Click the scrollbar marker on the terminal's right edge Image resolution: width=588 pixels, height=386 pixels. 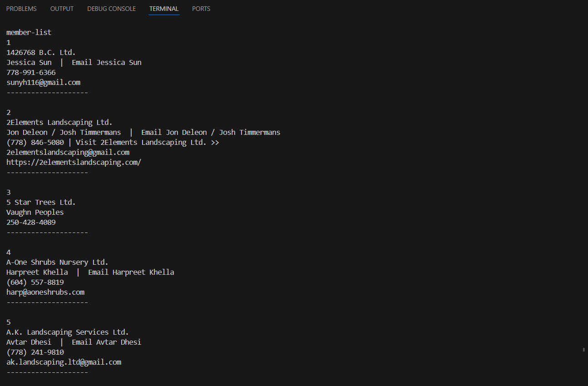(x=583, y=350)
